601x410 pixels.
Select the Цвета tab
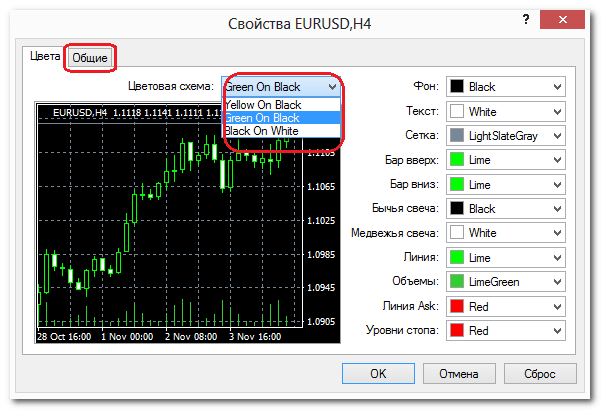point(45,56)
